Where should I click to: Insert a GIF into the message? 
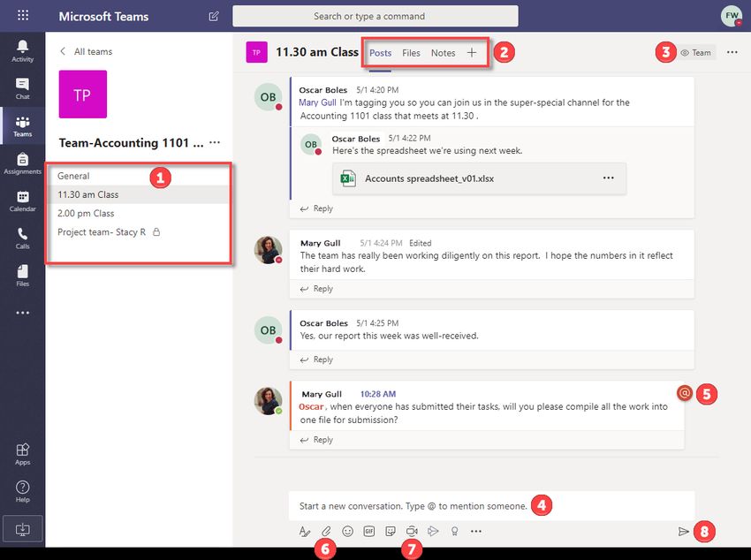pos(368,531)
